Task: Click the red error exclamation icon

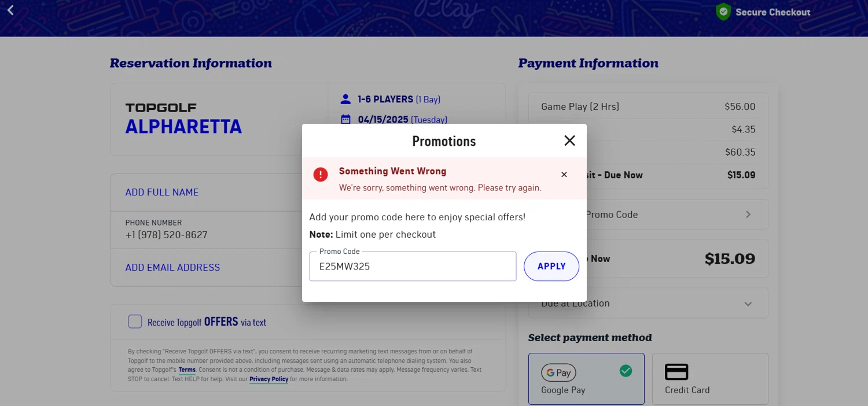Action: point(321,174)
